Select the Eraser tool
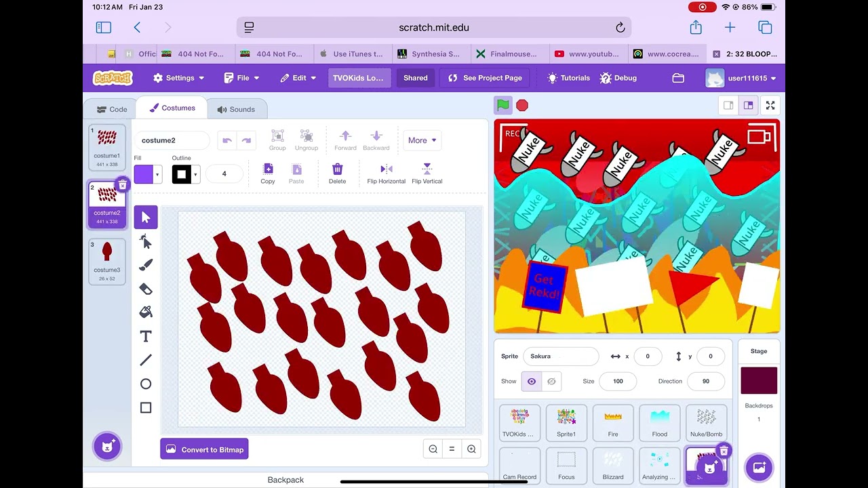868x488 pixels. (146, 289)
